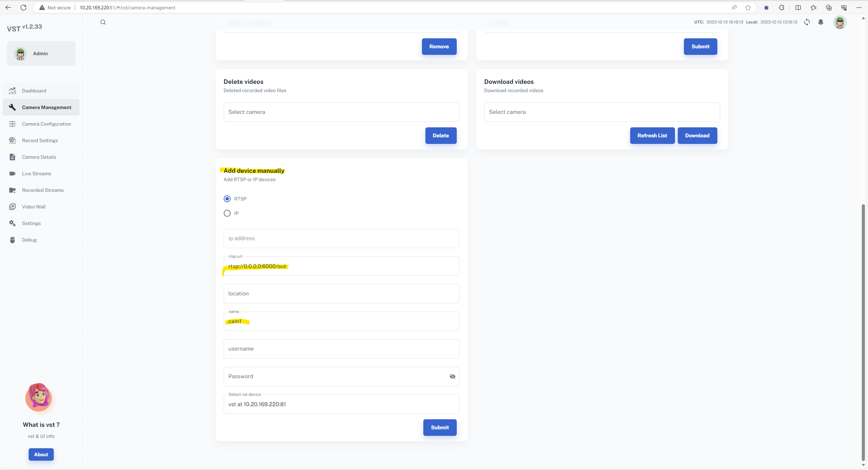Click the Video Wall icon in sidebar
Viewport: 868px width, 470px height.
coord(12,207)
